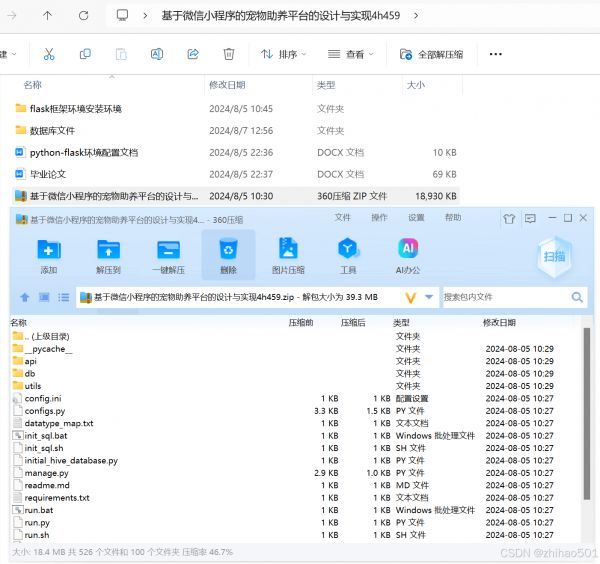Refresh the Explorer folder view
600x564 pixels.
pos(83,16)
